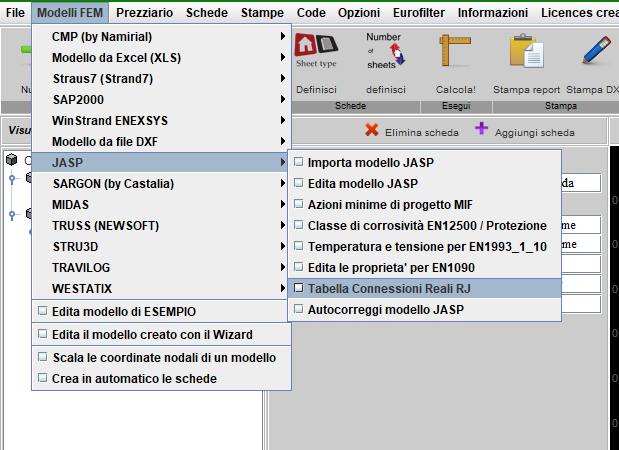Run the Calcola! ruler icon
The height and width of the screenshot is (450, 619).
pyautogui.click(x=456, y=51)
